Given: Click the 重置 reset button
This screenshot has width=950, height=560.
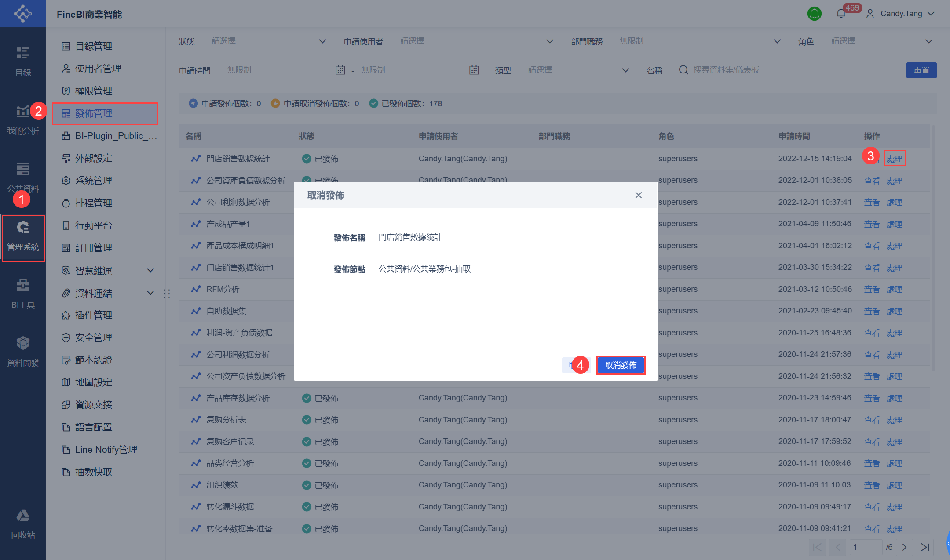Looking at the screenshot, I should (x=921, y=70).
